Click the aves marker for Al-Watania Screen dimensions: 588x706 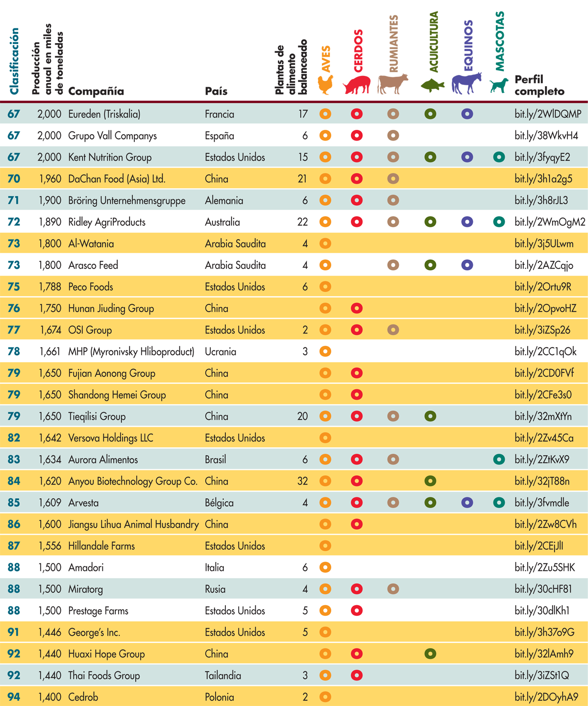click(x=325, y=243)
